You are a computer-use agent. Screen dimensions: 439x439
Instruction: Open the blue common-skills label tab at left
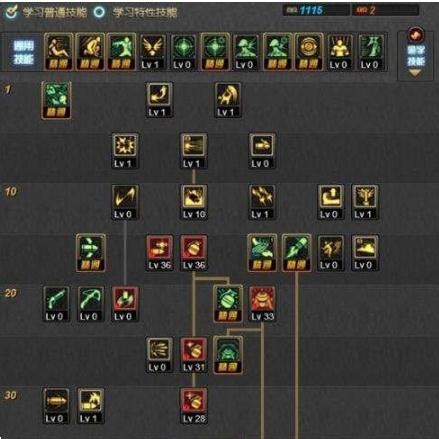pos(24,53)
